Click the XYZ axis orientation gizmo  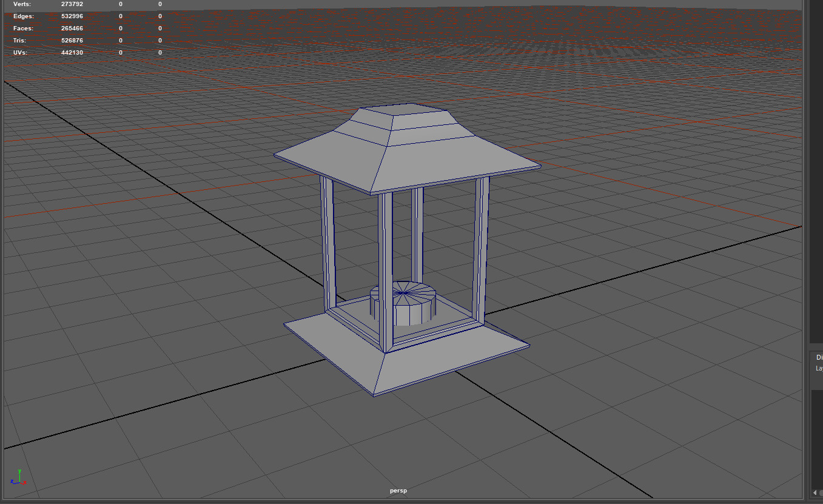[18, 477]
